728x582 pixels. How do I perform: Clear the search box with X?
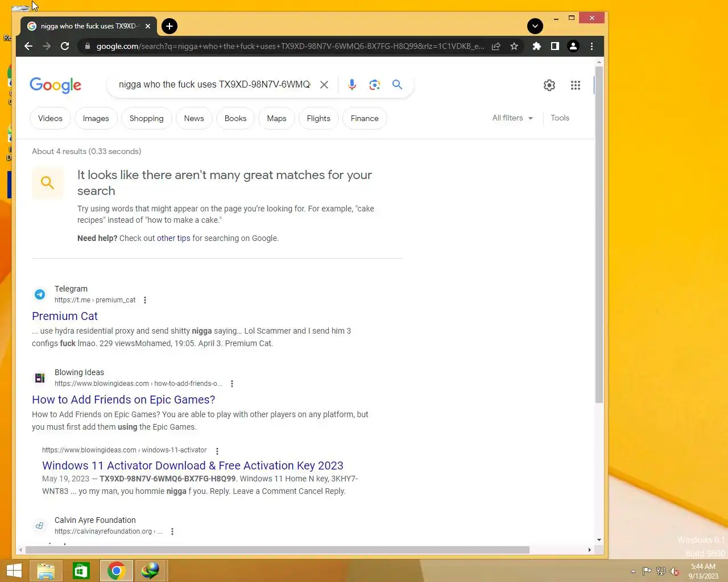[x=324, y=85]
